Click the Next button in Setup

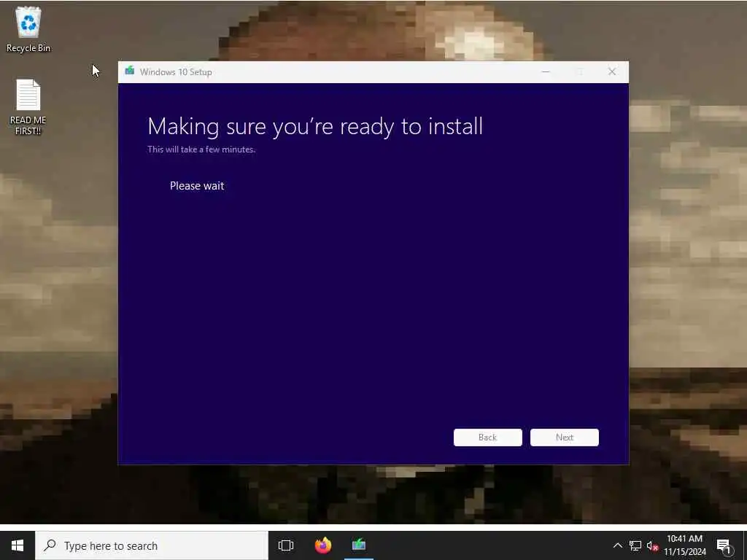tap(564, 437)
